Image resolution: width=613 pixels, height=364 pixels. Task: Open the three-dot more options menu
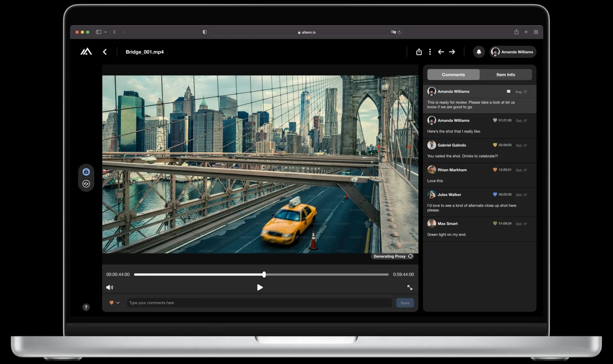tap(430, 52)
